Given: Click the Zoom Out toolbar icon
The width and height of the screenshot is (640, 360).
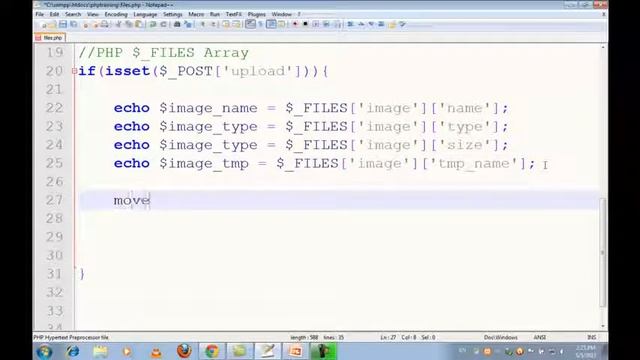Looking at the screenshot, I should [213, 24].
